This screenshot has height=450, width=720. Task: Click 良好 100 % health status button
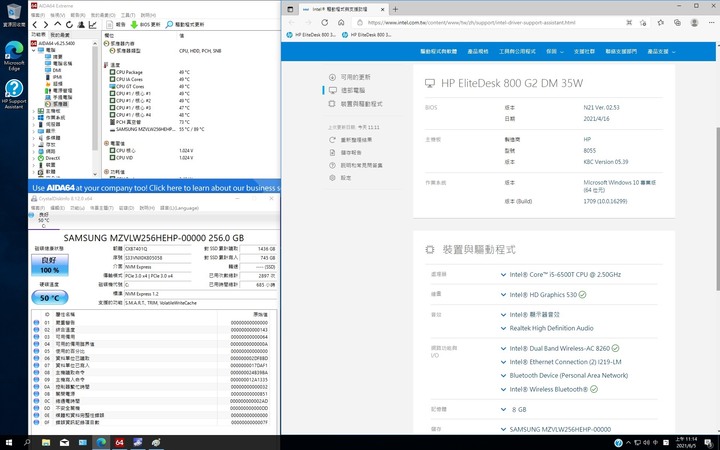[50, 265]
